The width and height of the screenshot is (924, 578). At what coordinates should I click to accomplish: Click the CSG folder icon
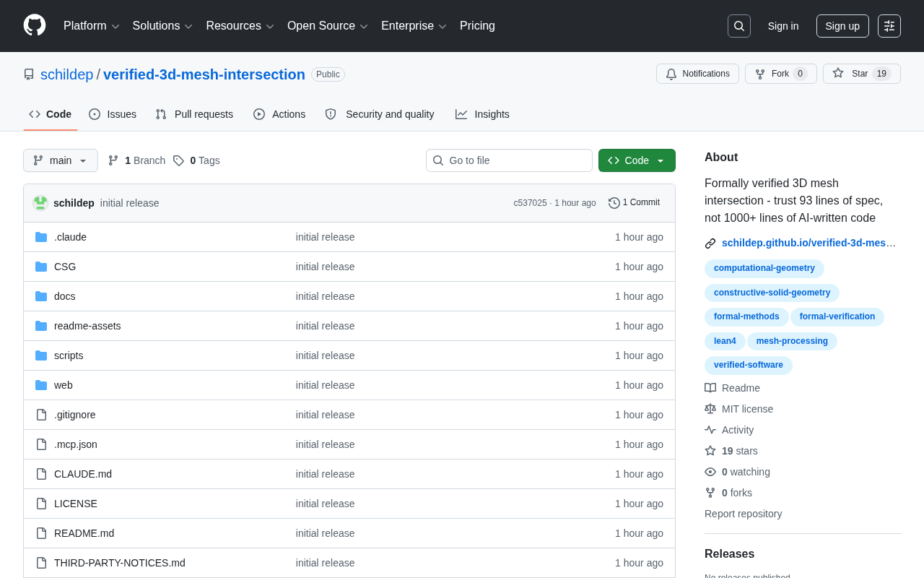pos(41,267)
